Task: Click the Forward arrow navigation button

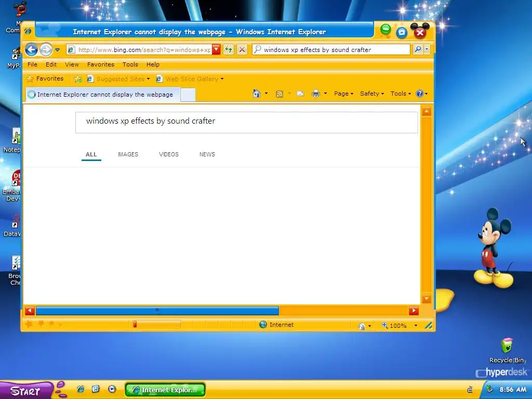Action: pyautogui.click(x=46, y=50)
